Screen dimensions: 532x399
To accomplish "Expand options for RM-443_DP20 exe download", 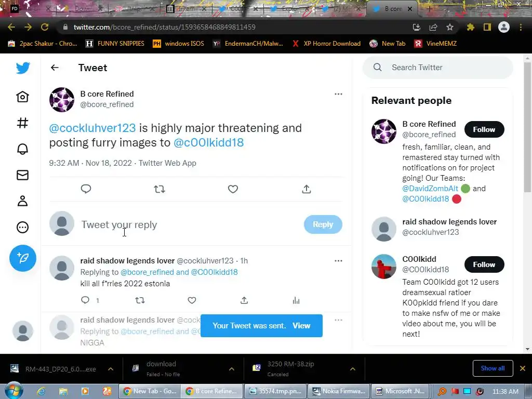I will 111,369.
